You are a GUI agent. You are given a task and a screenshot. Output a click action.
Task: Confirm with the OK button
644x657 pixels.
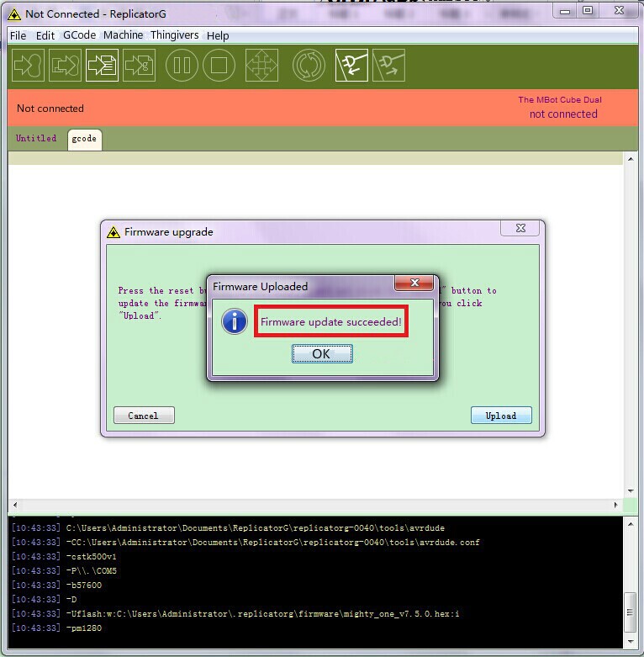point(322,353)
